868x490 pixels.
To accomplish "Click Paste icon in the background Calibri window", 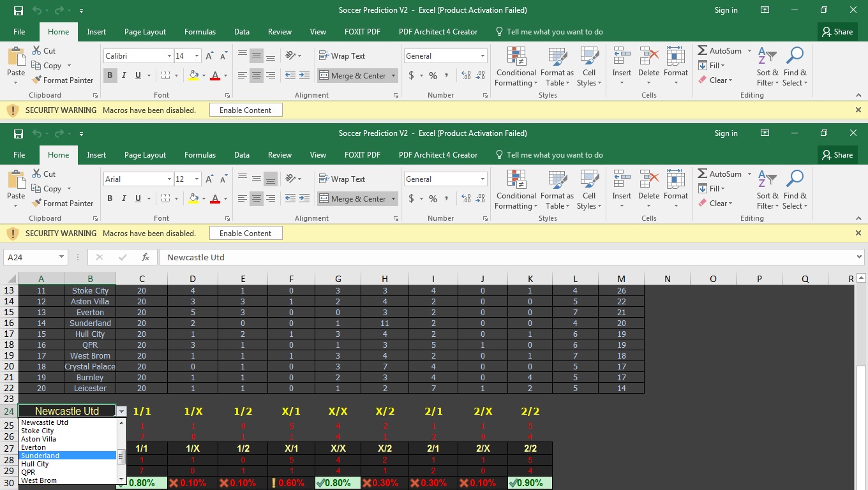I will pos(16,56).
